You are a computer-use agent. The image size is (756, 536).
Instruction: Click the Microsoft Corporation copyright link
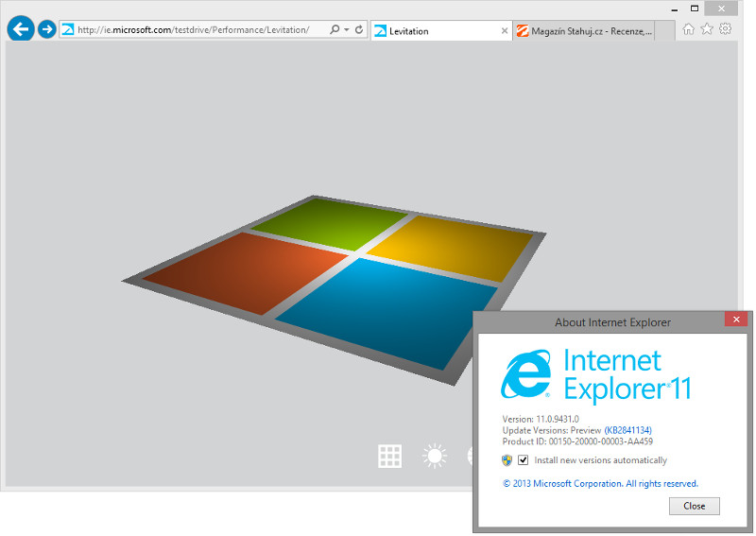pos(600,483)
